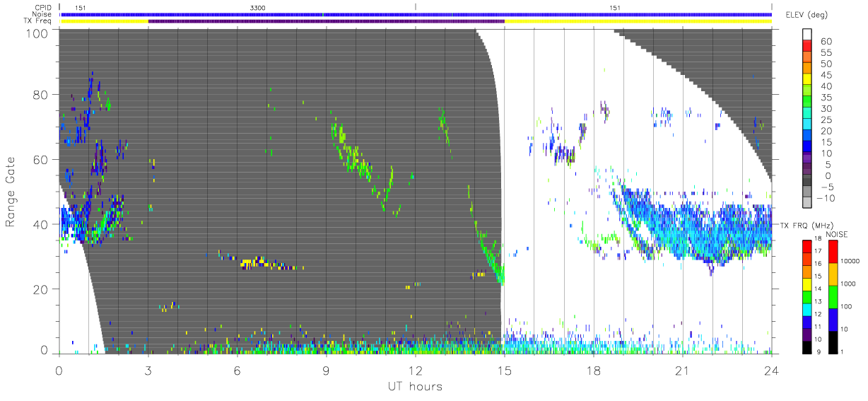This screenshot has width=868, height=401.
Task: Pick the green cell of NOISE colorbar
Action: (833, 296)
